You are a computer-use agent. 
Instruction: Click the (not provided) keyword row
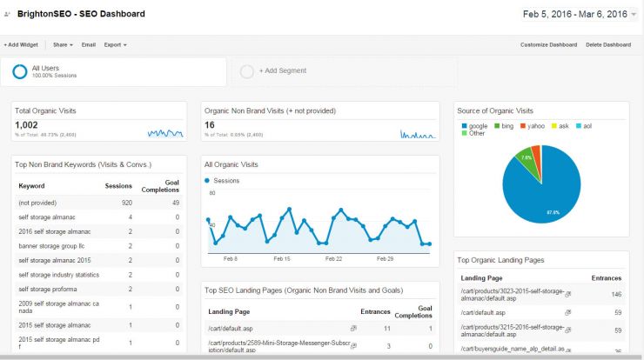[x=98, y=203]
